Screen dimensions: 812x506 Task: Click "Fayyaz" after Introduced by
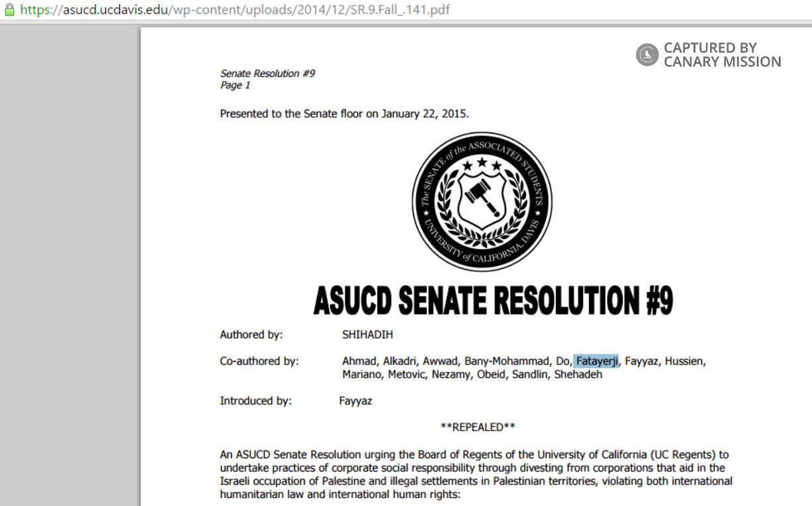(x=355, y=401)
